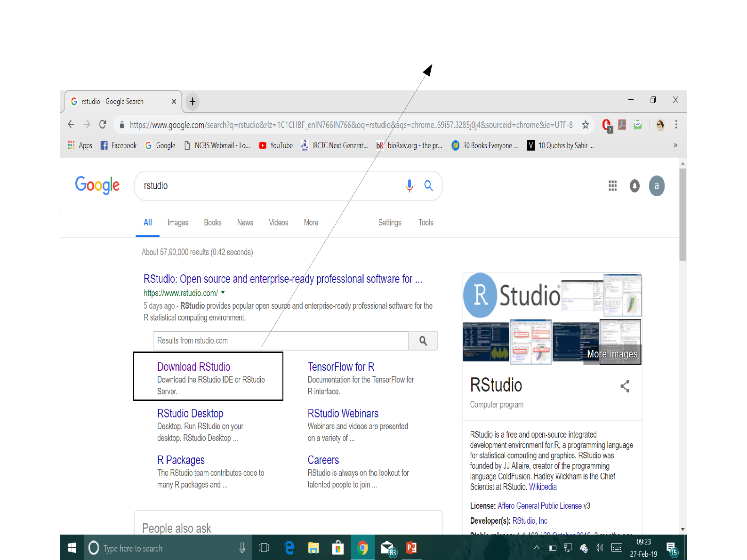This screenshot has width=747, height=560.
Task: Open the Mail app on the taskbar
Action: (388, 548)
